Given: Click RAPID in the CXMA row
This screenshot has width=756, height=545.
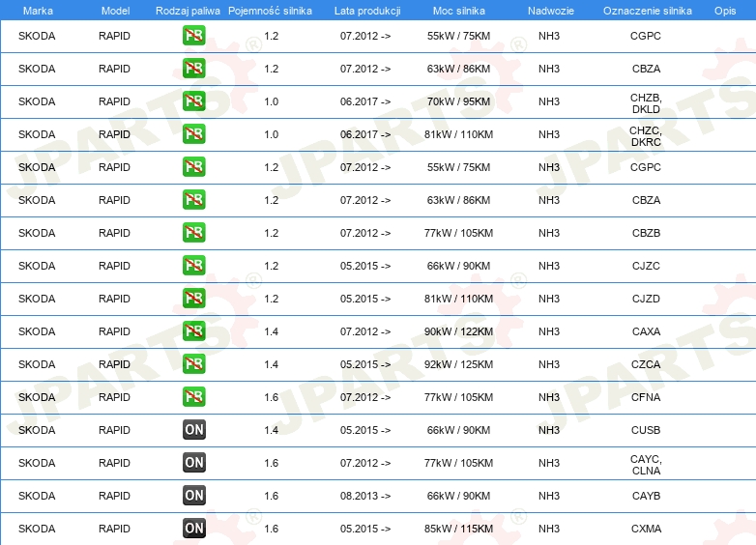Looking at the screenshot, I should (x=114, y=529).
